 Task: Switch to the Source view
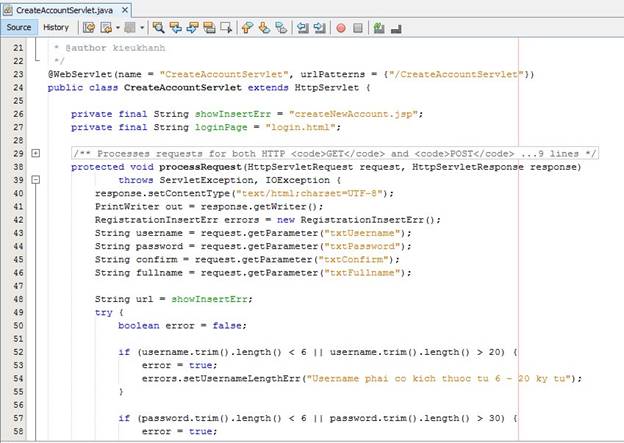point(19,27)
